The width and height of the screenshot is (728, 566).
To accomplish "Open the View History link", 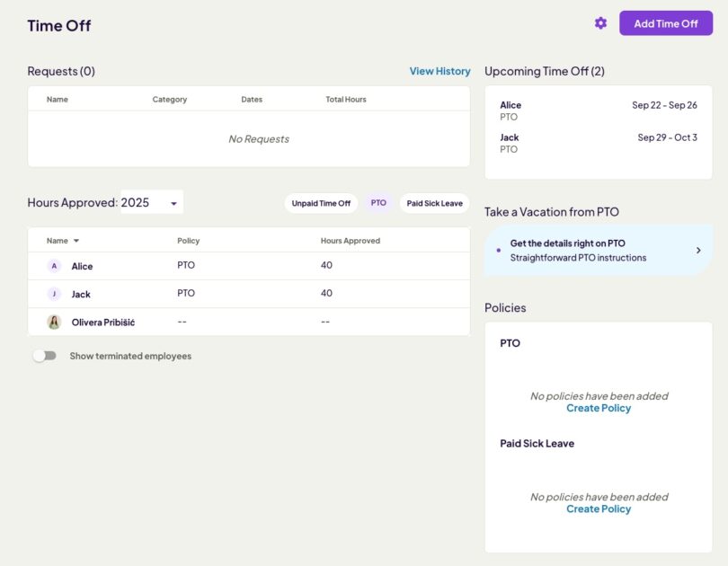I will click(x=439, y=71).
